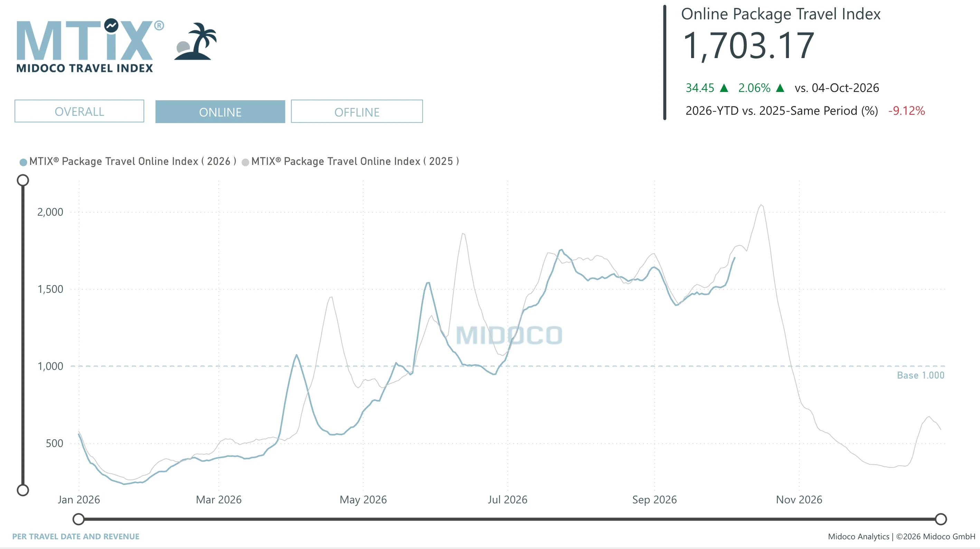Open the OFFLINE index tab
980x549 pixels.
pos(357,112)
